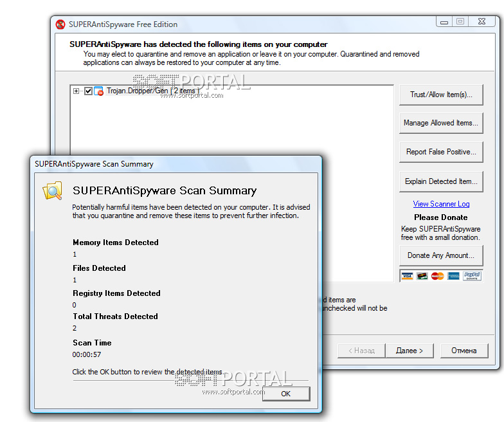Click the Отмена cancel button
The width and height of the screenshot is (504, 422).
coord(464,351)
